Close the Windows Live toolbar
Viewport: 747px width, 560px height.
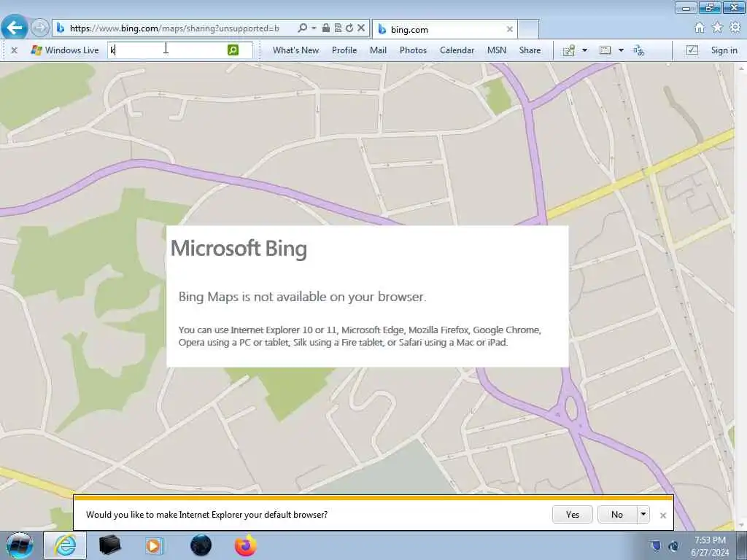click(15, 50)
